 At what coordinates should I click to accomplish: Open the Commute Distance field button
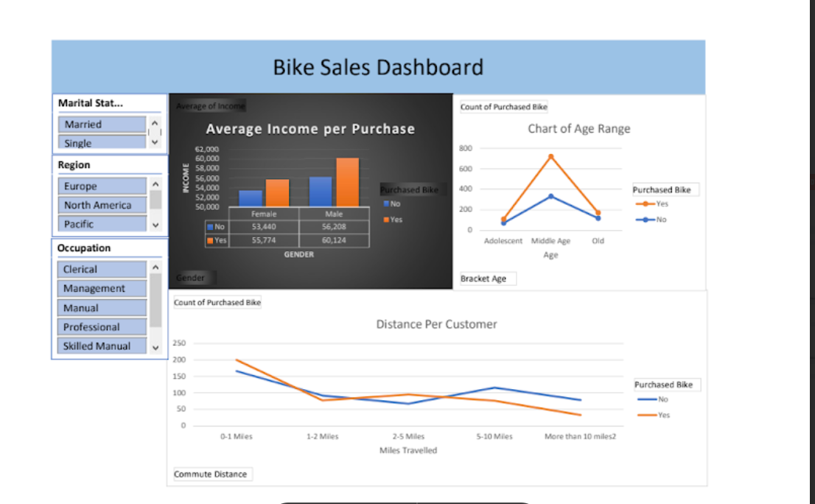coord(212,474)
